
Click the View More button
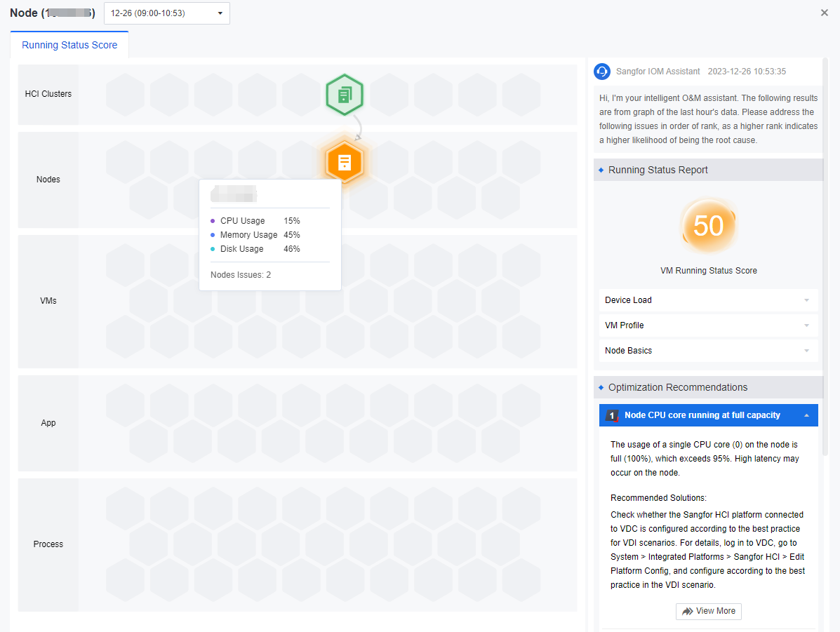pos(709,611)
